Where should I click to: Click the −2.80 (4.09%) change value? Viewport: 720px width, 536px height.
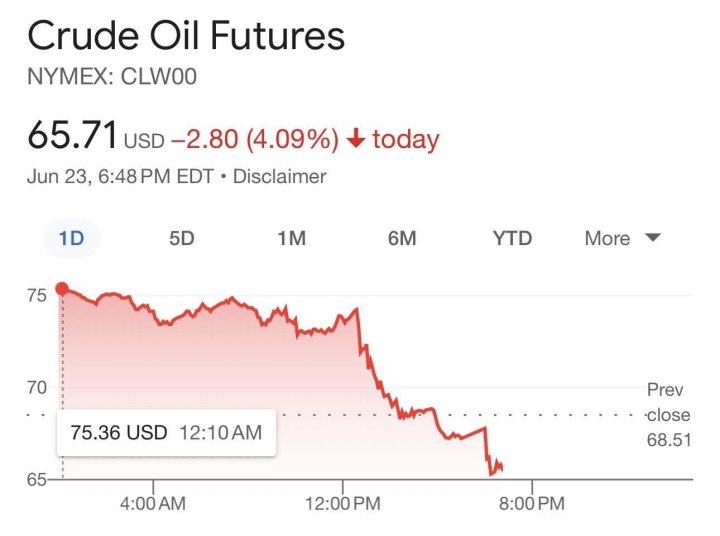click(x=255, y=139)
